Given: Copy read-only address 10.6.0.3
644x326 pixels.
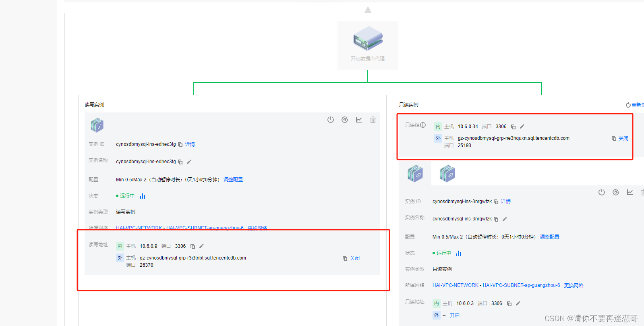Looking at the screenshot, I should pos(509,303).
